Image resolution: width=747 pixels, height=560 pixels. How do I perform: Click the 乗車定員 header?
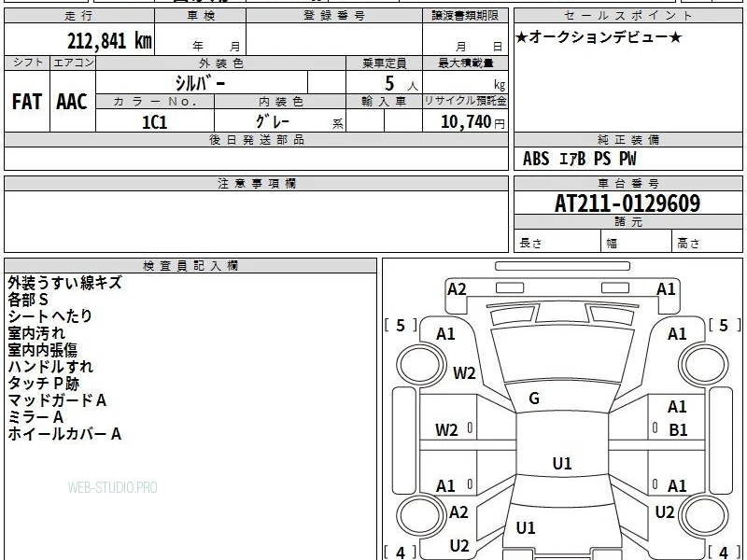[384, 63]
